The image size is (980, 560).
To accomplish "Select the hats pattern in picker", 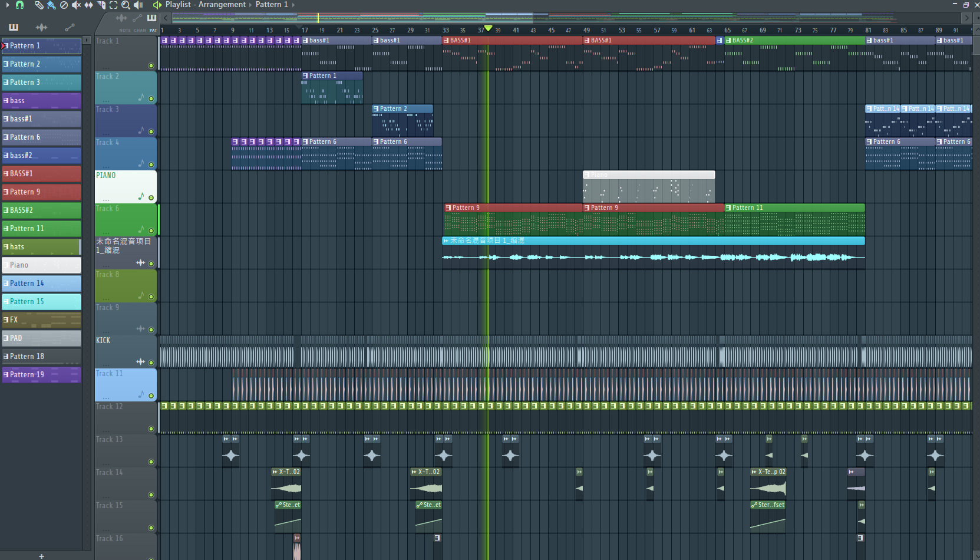I will click(41, 246).
